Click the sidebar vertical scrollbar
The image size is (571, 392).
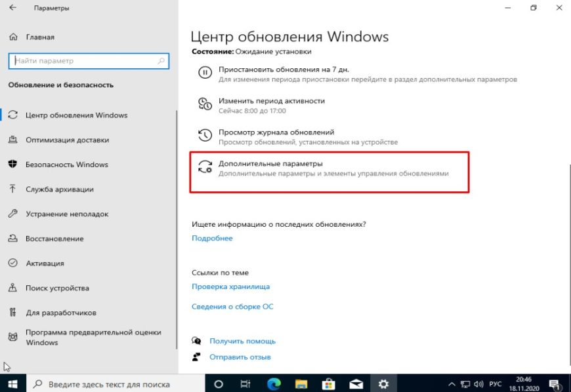(x=177, y=229)
